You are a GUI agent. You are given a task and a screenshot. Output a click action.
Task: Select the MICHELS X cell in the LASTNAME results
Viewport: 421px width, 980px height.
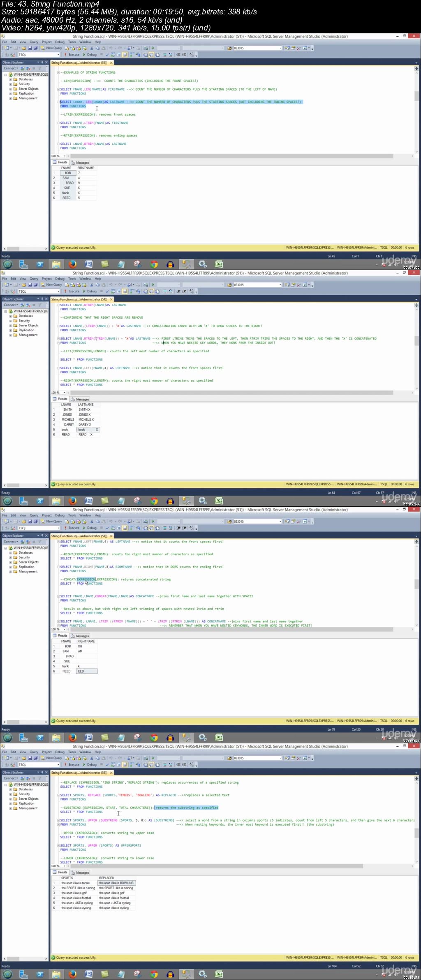point(88,420)
